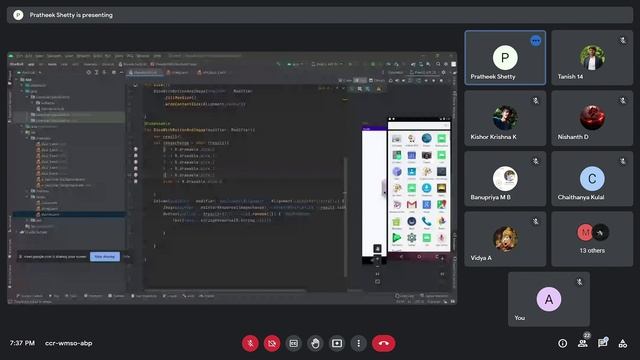The height and width of the screenshot is (360, 640).
Task: Click the presenter avatar in the presenting banner
Action: 18,15
